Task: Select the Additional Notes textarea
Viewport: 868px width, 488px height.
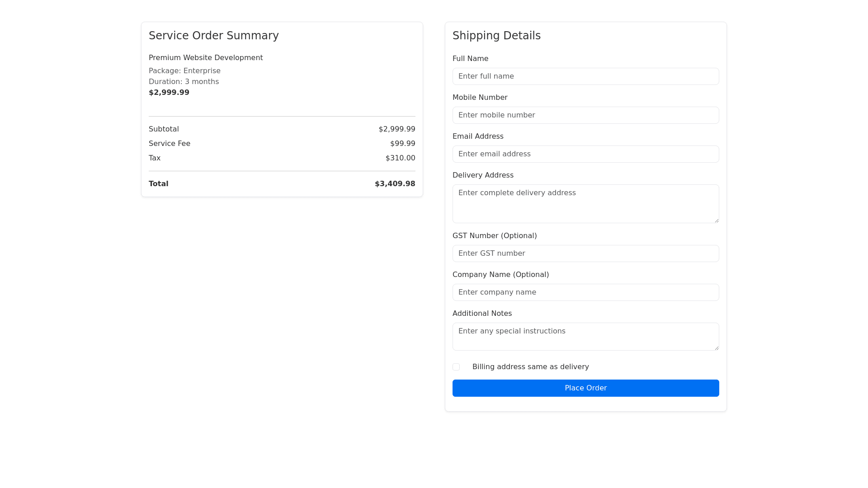Action: coord(585,336)
